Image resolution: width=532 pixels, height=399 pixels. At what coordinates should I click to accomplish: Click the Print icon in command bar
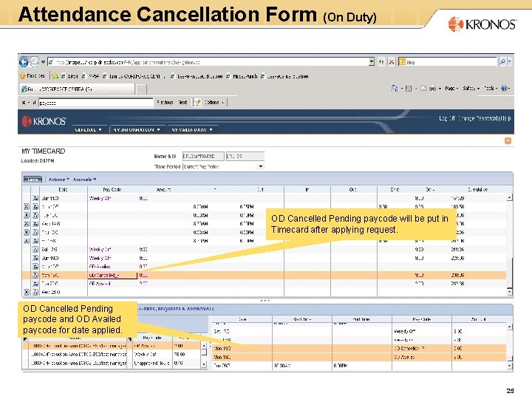432,89
